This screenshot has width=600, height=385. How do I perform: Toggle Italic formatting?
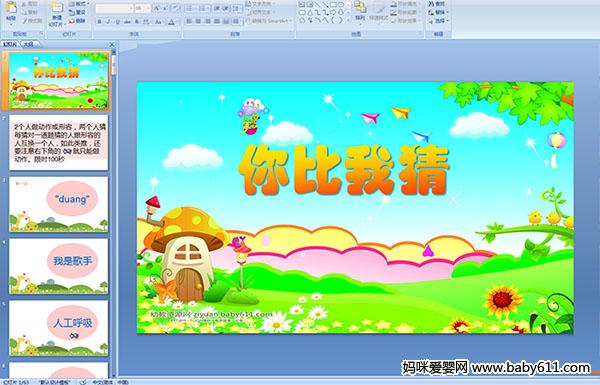(108, 22)
